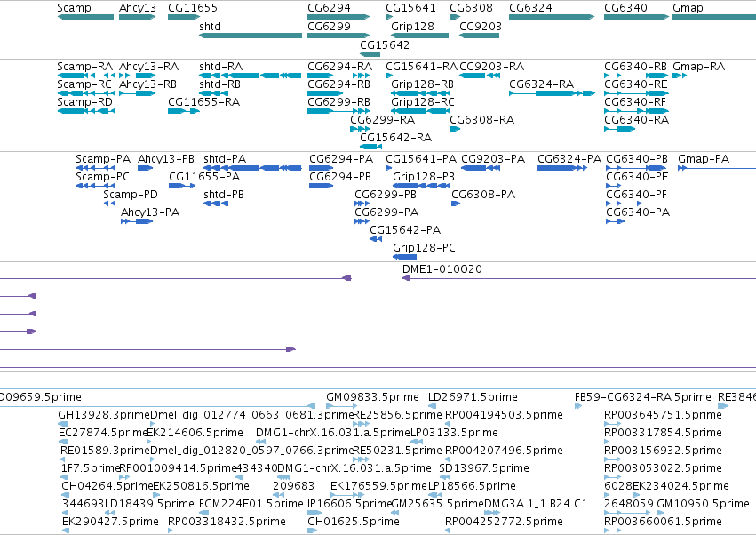Select transcript label Gmap-RA
The image size is (756, 535).
(x=698, y=67)
